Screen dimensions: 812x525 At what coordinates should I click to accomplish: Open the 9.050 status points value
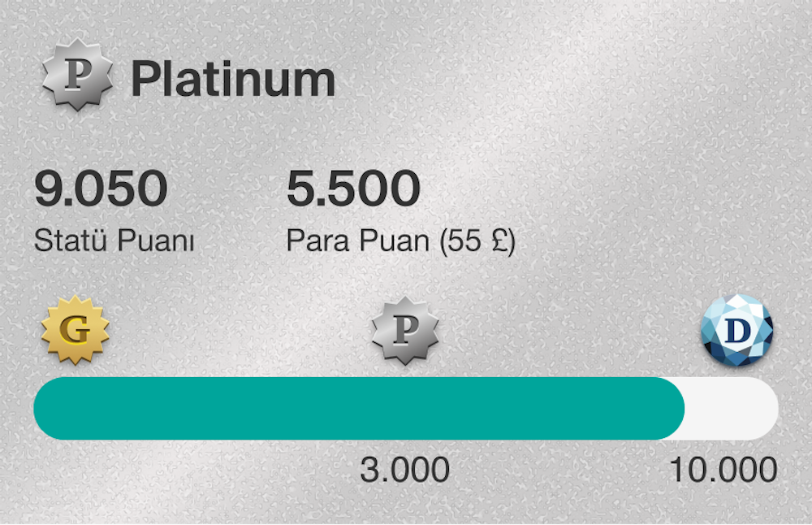(x=101, y=189)
